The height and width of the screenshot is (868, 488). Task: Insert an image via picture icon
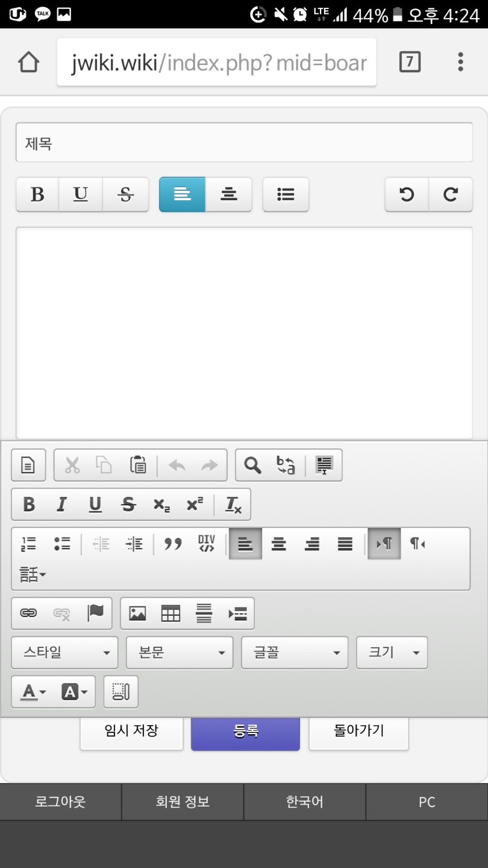pos(137,614)
